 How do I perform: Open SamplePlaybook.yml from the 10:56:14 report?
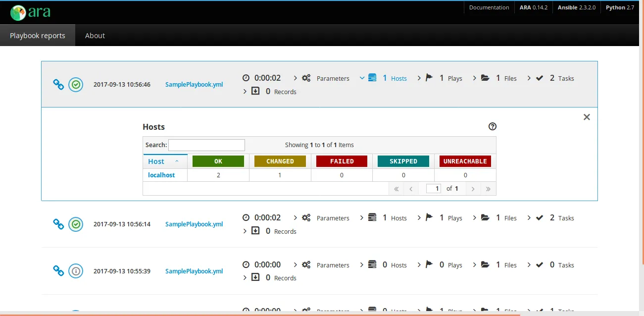click(x=194, y=224)
